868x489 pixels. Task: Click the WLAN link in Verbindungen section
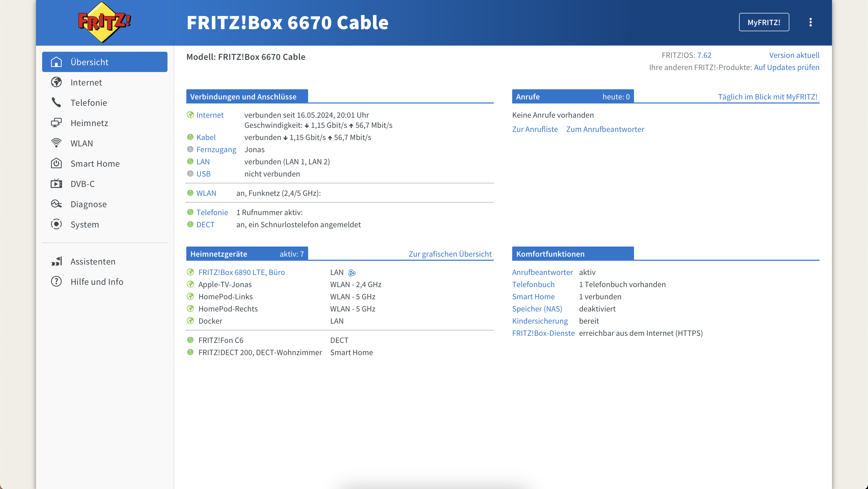[x=206, y=193]
